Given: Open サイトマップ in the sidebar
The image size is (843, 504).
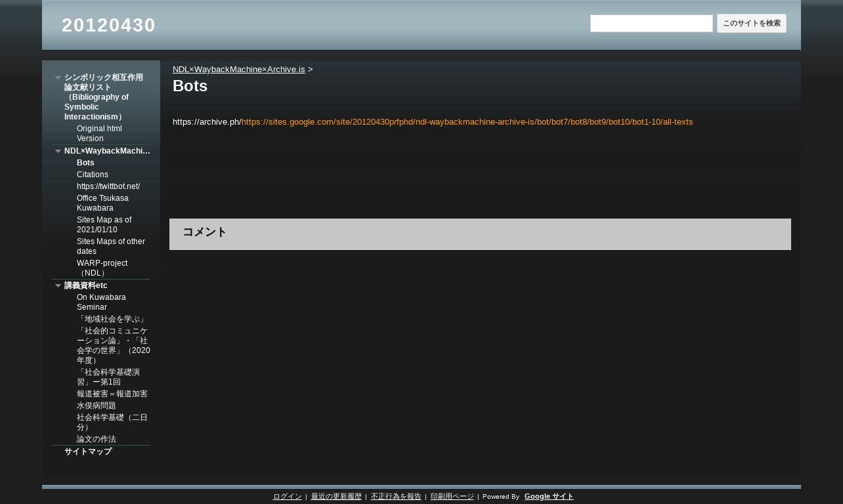Looking at the screenshot, I should (x=88, y=451).
